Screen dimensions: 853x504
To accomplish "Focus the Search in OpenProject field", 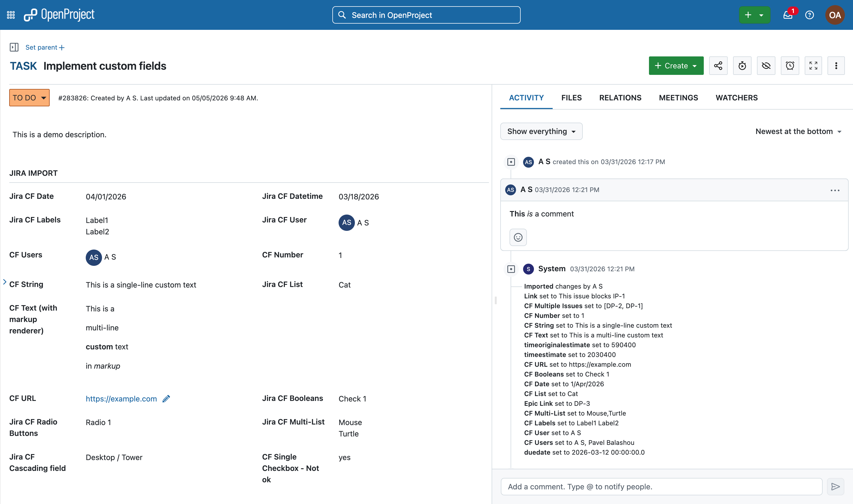I will [x=426, y=15].
